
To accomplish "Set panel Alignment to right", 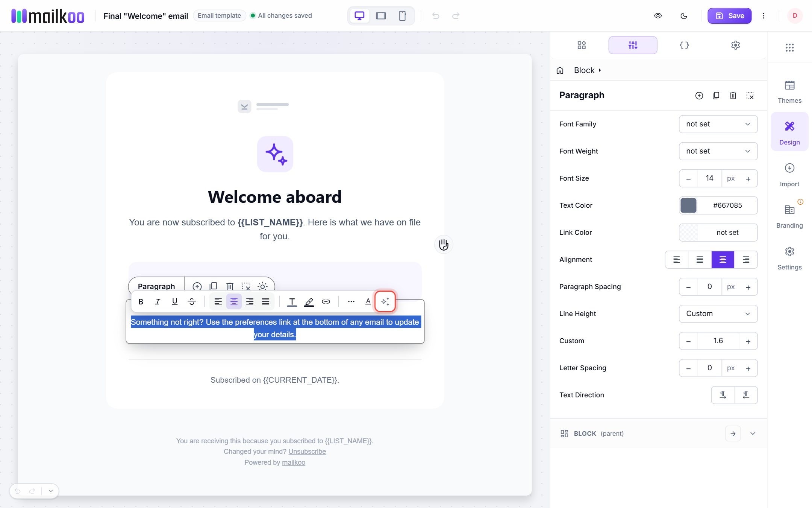I will [746, 260].
